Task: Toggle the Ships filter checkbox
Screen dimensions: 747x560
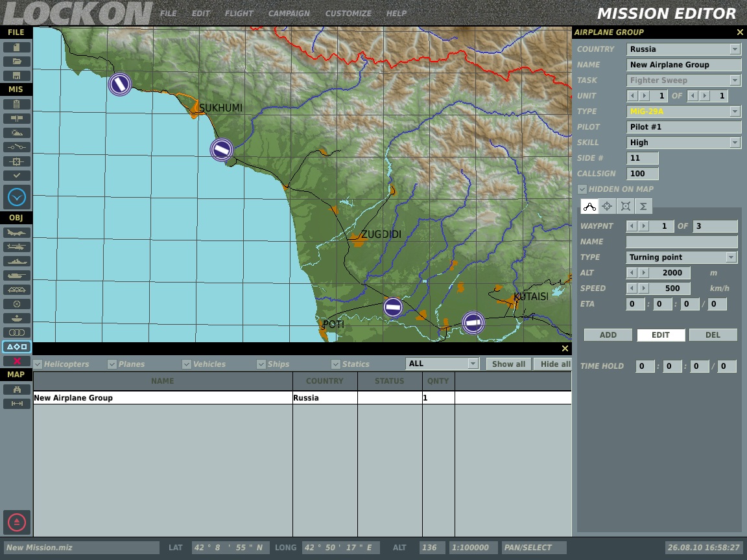Action: tap(261, 364)
